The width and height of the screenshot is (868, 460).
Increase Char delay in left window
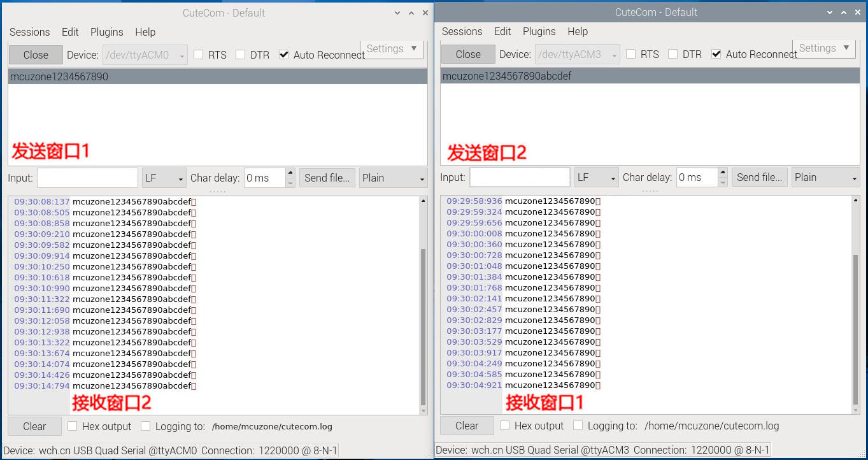290,173
